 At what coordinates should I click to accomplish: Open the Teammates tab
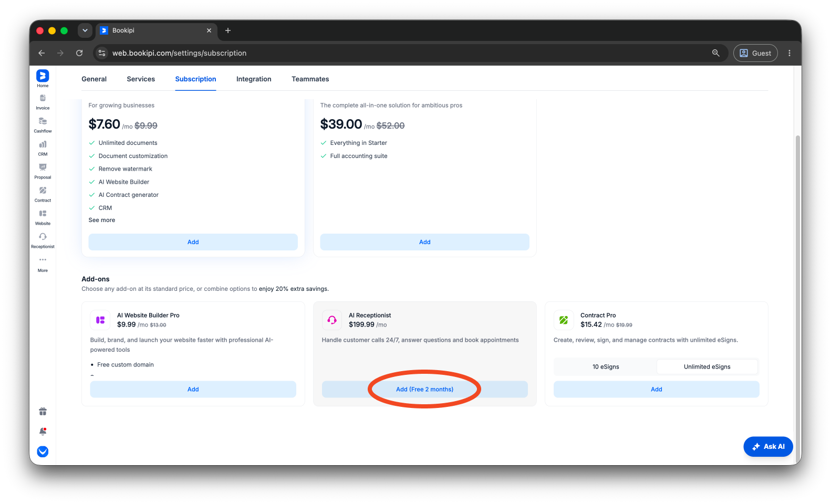coord(310,79)
